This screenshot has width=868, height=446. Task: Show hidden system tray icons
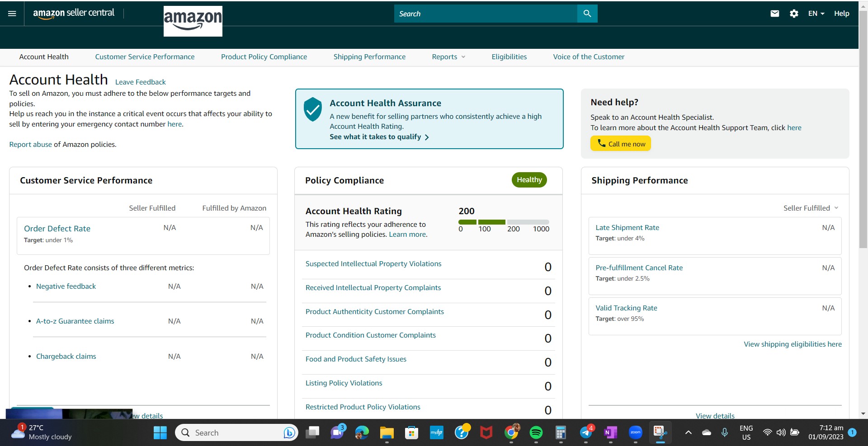(688, 432)
